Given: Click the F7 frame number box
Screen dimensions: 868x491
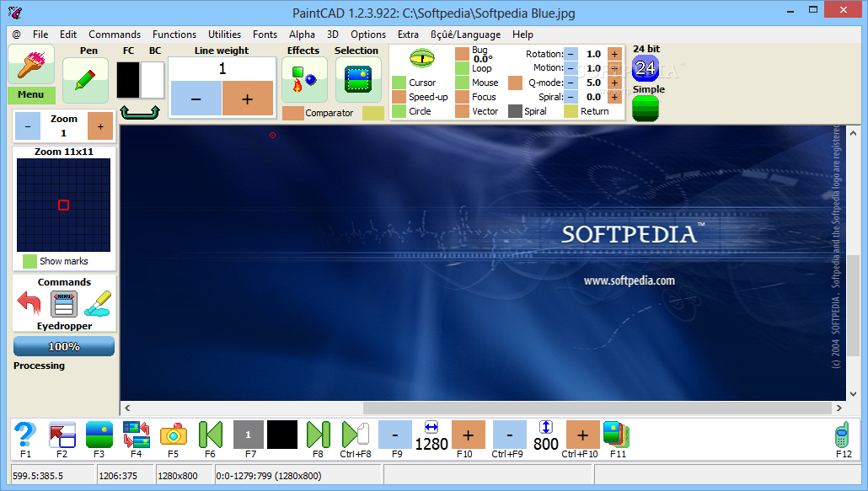Looking at the screenshot, I should coord(248,435).
